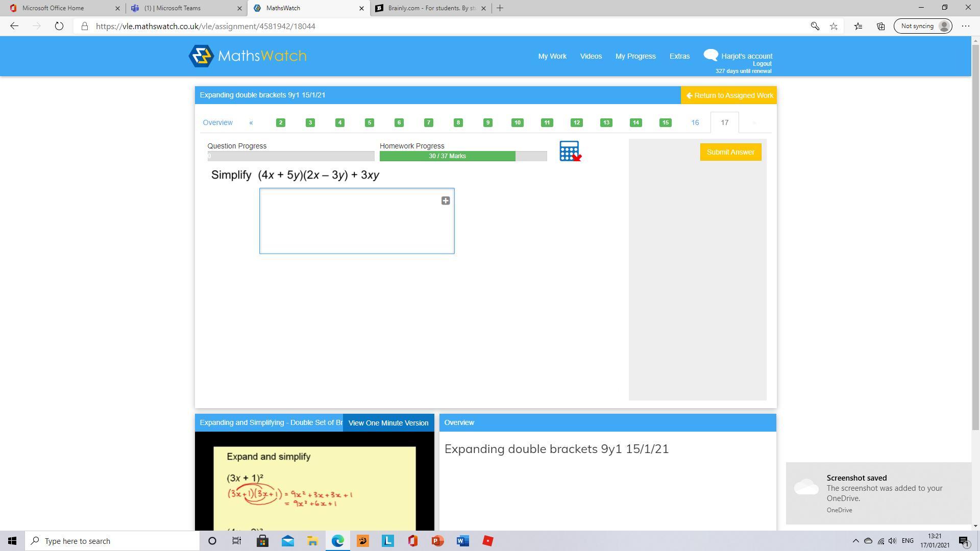Screen dimensions: 980x551
Task: Click the MathsWatch logo
Action: tap(248, 56)
